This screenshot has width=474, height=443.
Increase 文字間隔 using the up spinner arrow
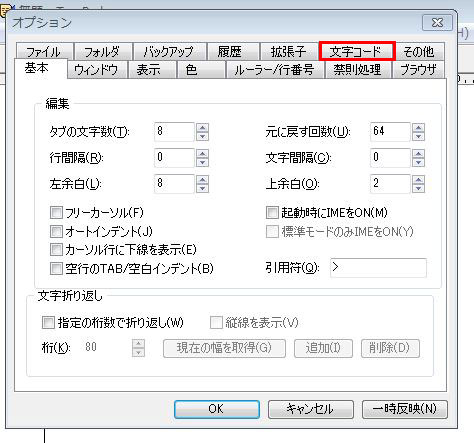pyautogui.click(x=418, y=154)
